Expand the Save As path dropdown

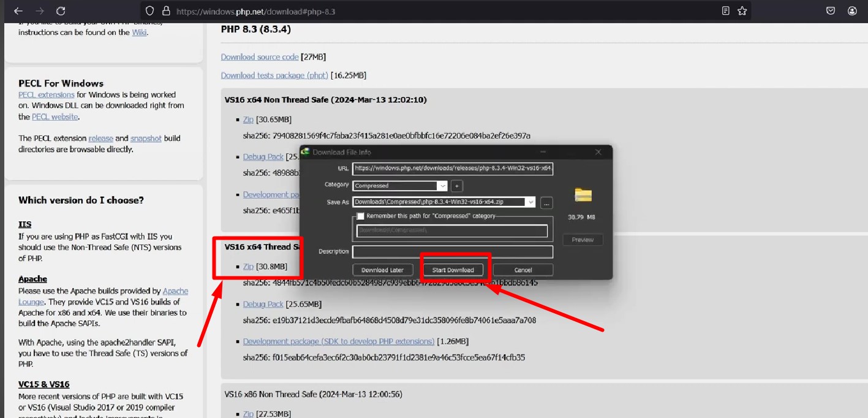pos(530,202)
